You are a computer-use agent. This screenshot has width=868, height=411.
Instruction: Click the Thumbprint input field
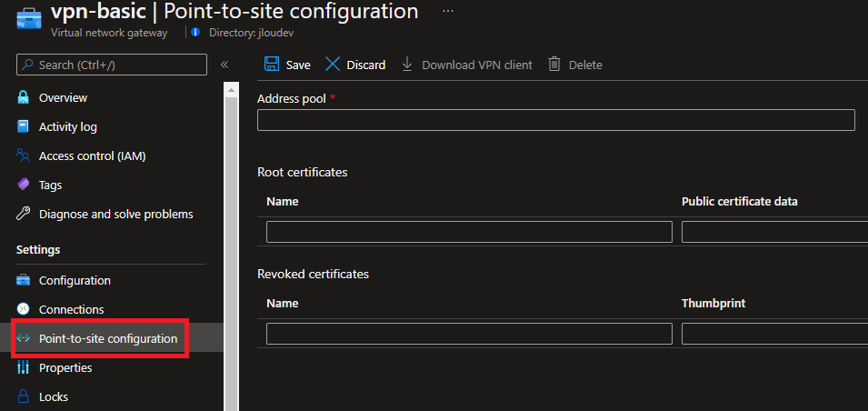click(774, 334)
